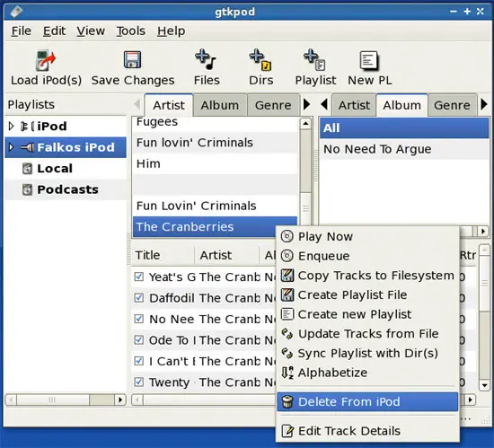494x448 pixels.
Task: Click the Playlist import toolbar icon
Action: 314,59
